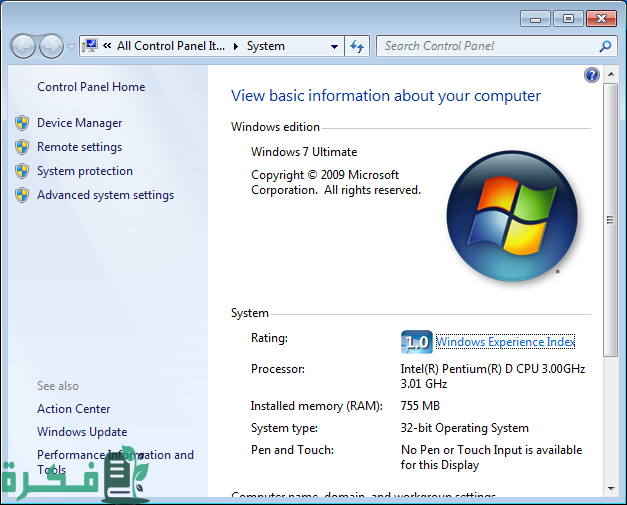The width and height of the screenshot is (627, 505).
Task: Click the magnifier icon in search box
Action: point(605,46)
